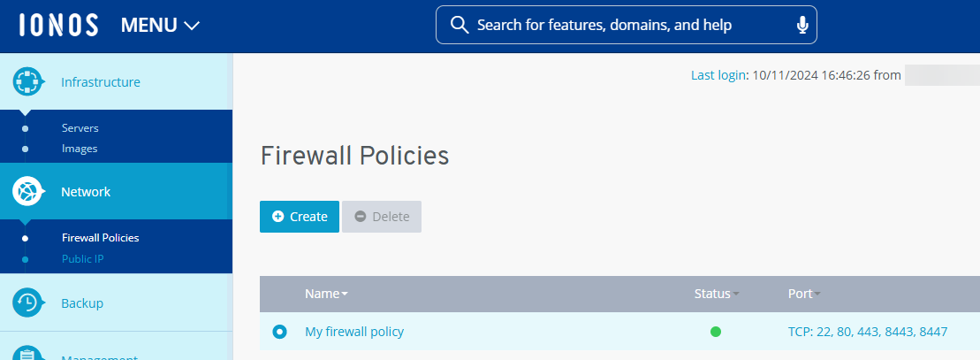This screenshot has height=360, width=980.
Task: Click the Management clipboard icon
Action: pos(27,352)
